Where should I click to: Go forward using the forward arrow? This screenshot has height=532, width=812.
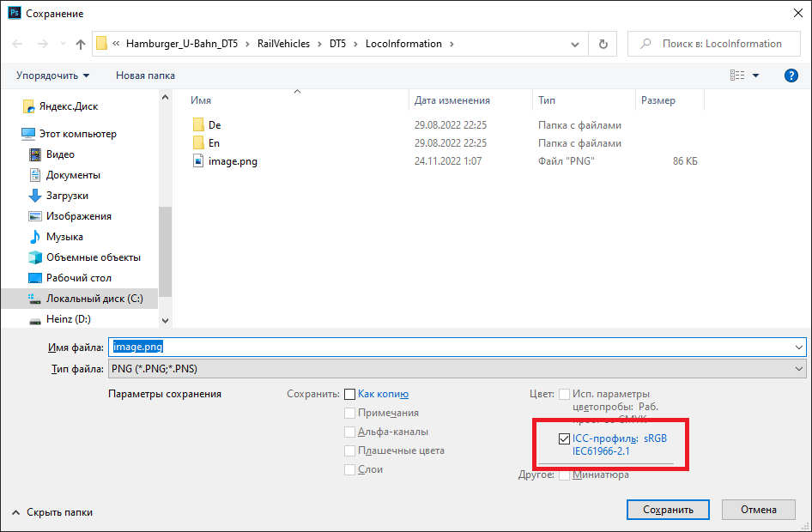pos(42,44)
